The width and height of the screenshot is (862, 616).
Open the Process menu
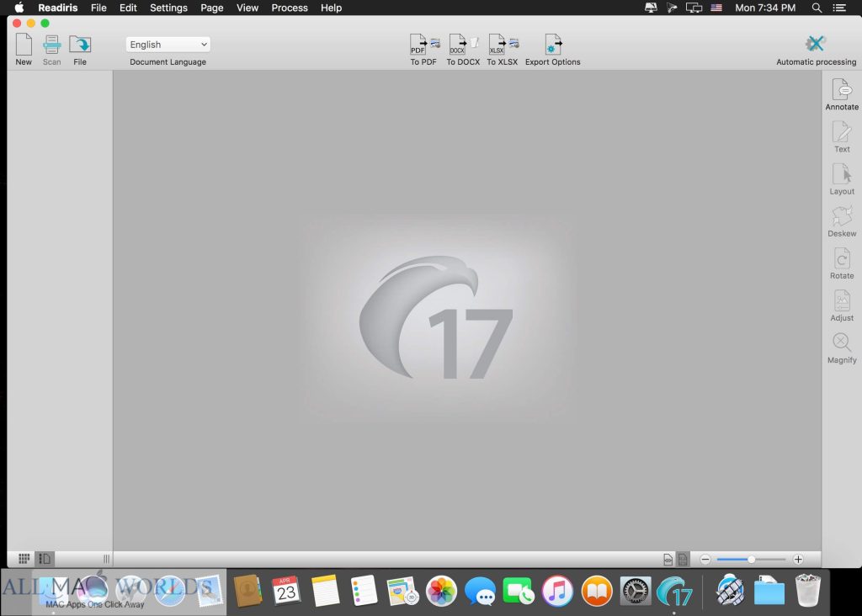[x=290, y=8]
